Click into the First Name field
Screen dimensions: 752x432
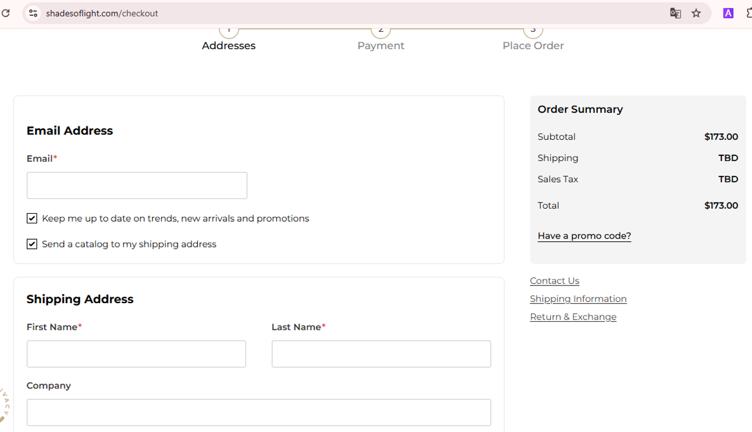point(136,354)
